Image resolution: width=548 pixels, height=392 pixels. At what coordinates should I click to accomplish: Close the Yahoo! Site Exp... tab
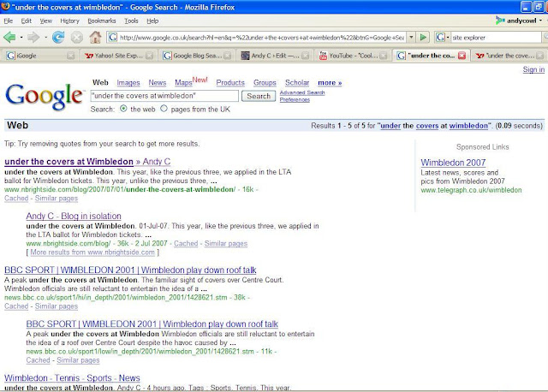[x=149, y=56]
